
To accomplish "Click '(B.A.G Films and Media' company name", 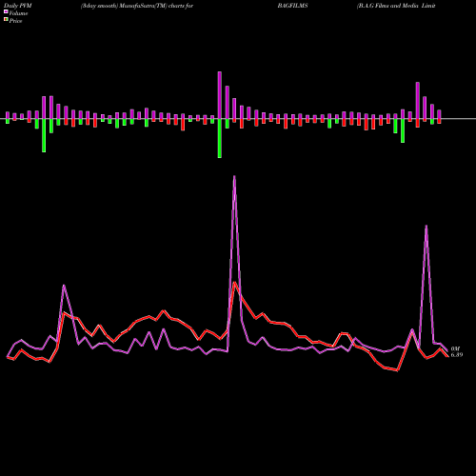I will (387, 6).
